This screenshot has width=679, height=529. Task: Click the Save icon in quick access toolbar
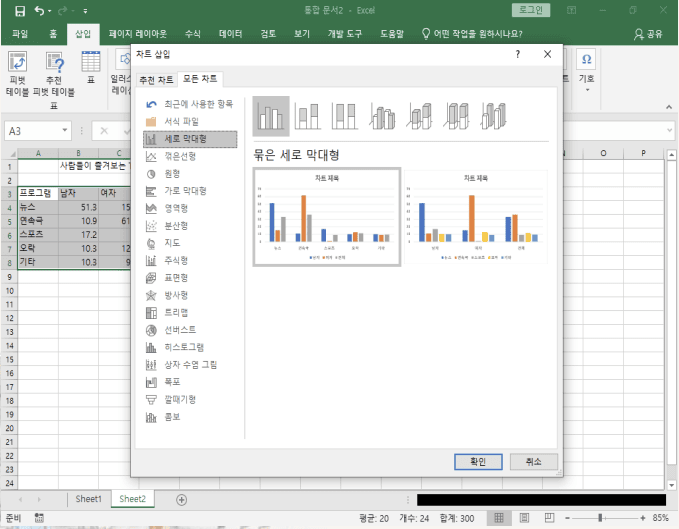point(19,11)
